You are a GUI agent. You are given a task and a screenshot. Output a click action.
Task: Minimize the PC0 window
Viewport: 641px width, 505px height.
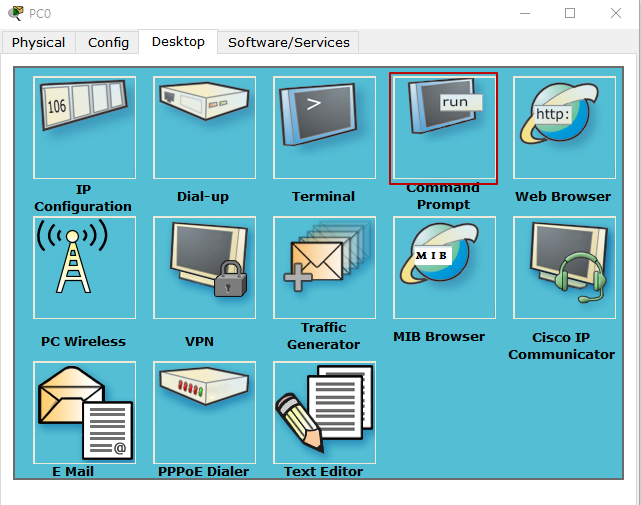(x=525, y=13)
